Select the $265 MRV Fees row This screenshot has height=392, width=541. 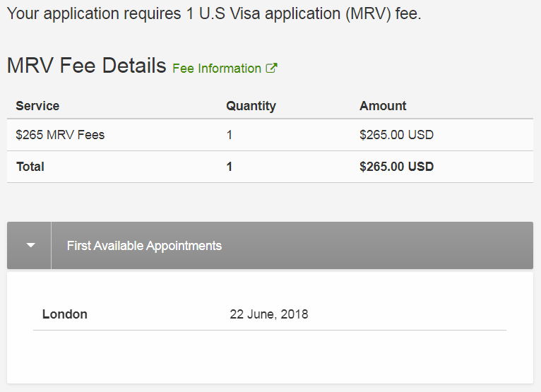270,135
